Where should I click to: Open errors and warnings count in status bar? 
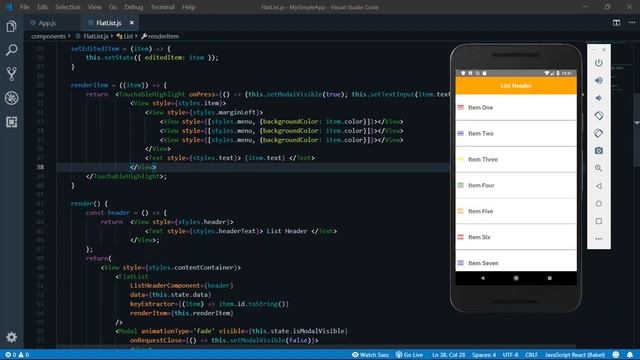point(17,355)
